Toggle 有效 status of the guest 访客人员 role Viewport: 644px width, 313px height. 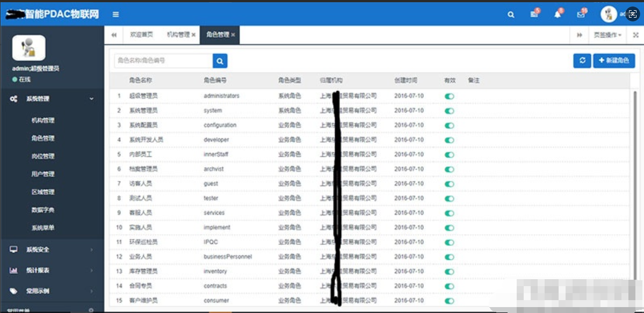click(450, 183)
